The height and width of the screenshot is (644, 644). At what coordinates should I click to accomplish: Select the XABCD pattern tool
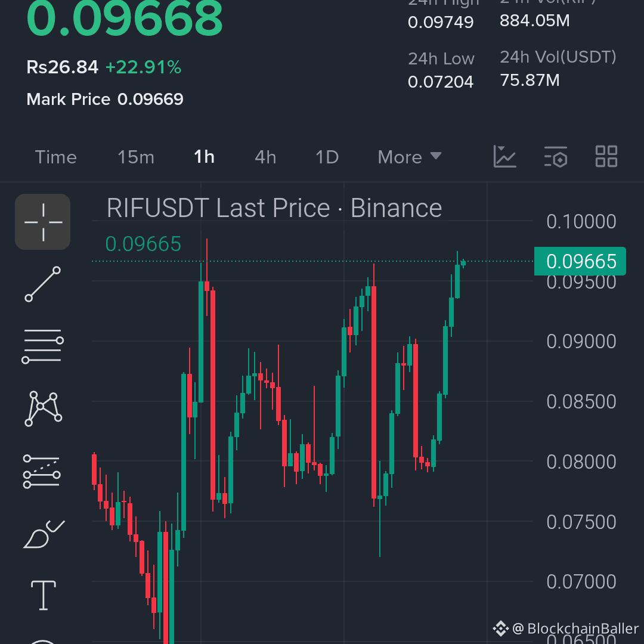pyautogui.click(x=43, y=408)
